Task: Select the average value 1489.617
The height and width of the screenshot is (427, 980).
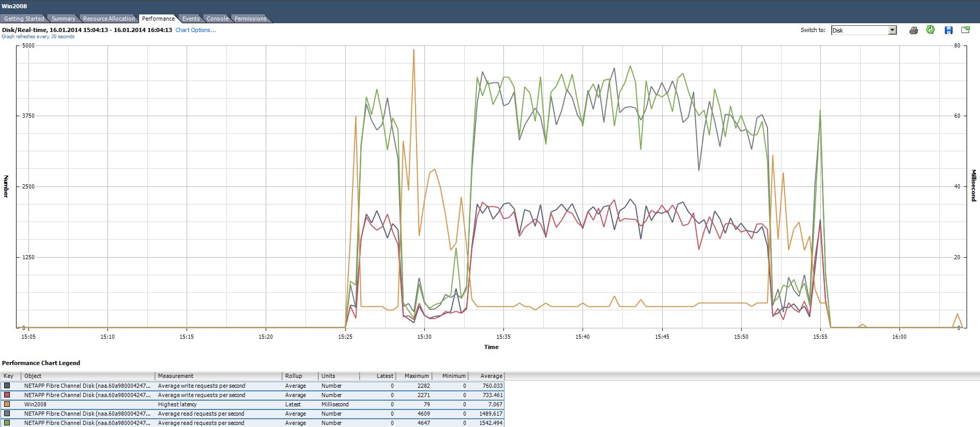Action: (x=491, y=414)
